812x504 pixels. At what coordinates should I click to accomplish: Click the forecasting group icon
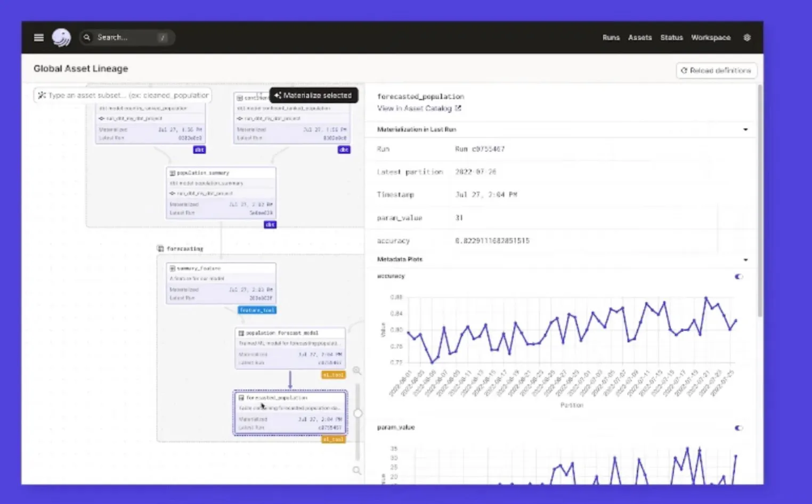coord(160,249)
